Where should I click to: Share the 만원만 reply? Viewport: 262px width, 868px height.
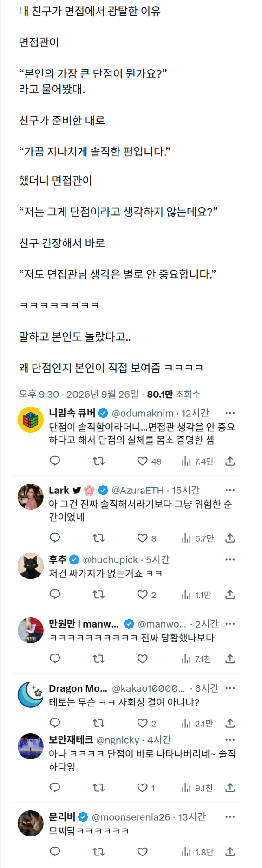(230, 659)
